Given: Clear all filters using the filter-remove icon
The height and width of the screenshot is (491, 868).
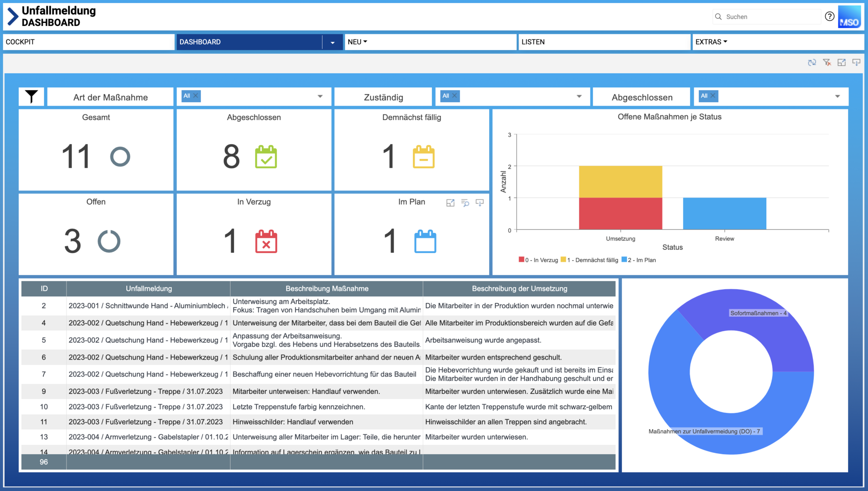Looking at the screenshot, I should coord(827,62).
